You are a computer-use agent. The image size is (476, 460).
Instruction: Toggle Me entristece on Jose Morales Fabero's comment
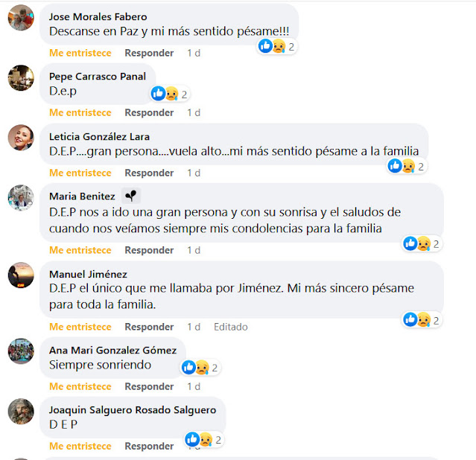[80, 53]
